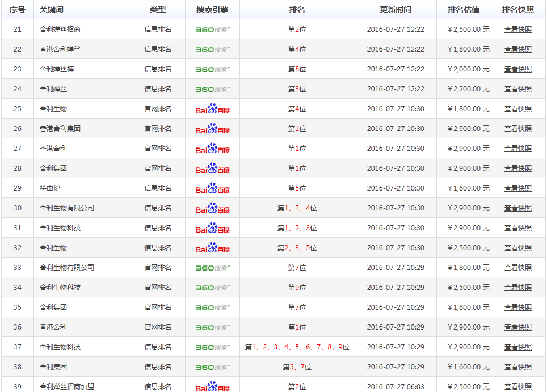Select keyword 符由健
547x392 pixels.
pos(50,188)
